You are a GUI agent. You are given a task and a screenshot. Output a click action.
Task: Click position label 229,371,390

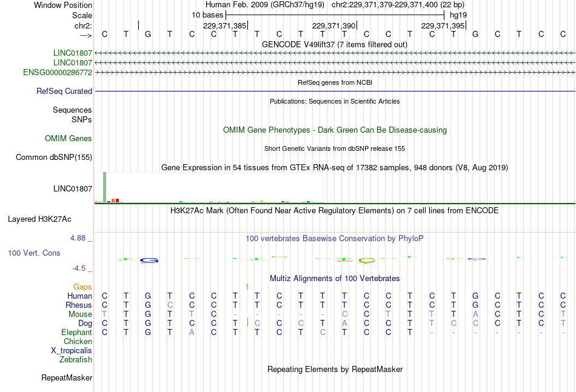[334, 26]
